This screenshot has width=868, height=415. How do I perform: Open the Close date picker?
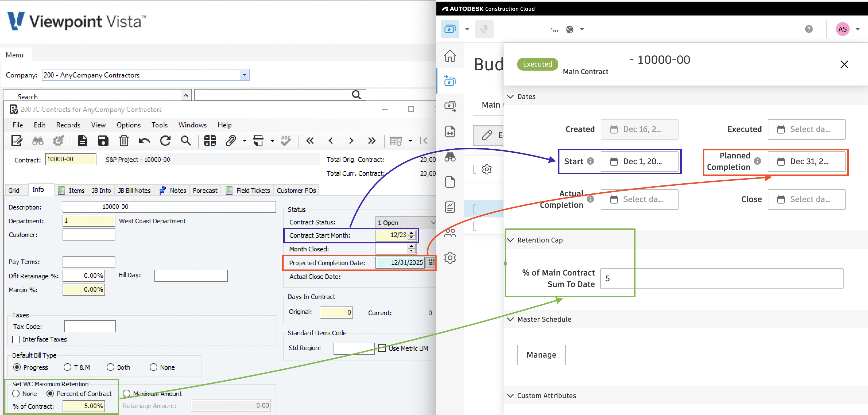pos(806,199)
